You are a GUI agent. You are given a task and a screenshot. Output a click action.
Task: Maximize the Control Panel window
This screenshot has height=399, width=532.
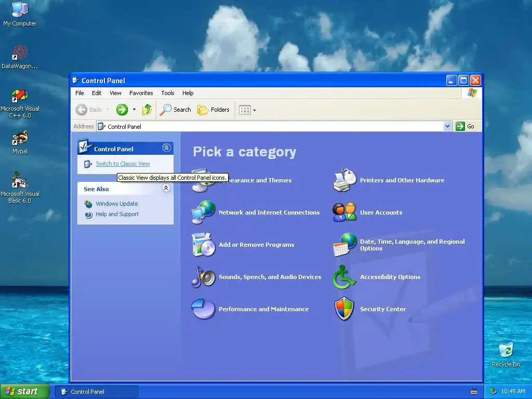click(463, 81)
